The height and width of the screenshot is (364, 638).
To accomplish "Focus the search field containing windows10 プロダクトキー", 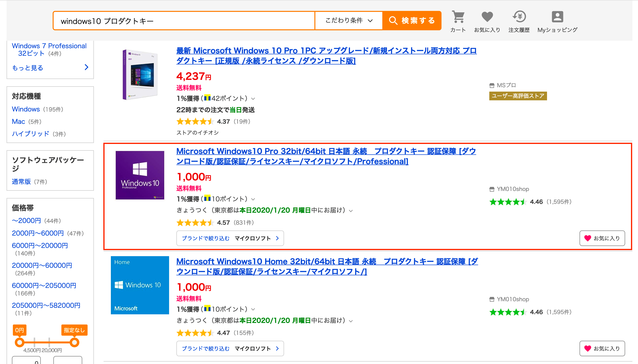I will coord(184,21).
